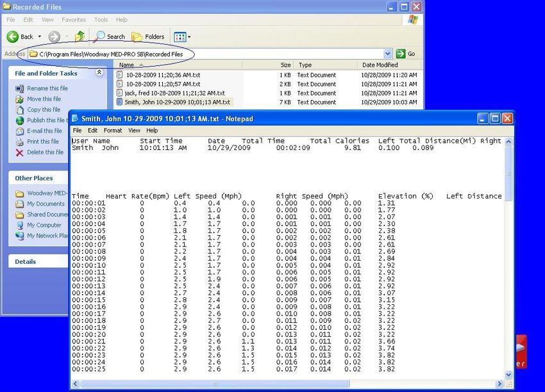Screen dimensions: 545x392
Task: Click the E-mail this file link
Action: (x=44, y=131)
